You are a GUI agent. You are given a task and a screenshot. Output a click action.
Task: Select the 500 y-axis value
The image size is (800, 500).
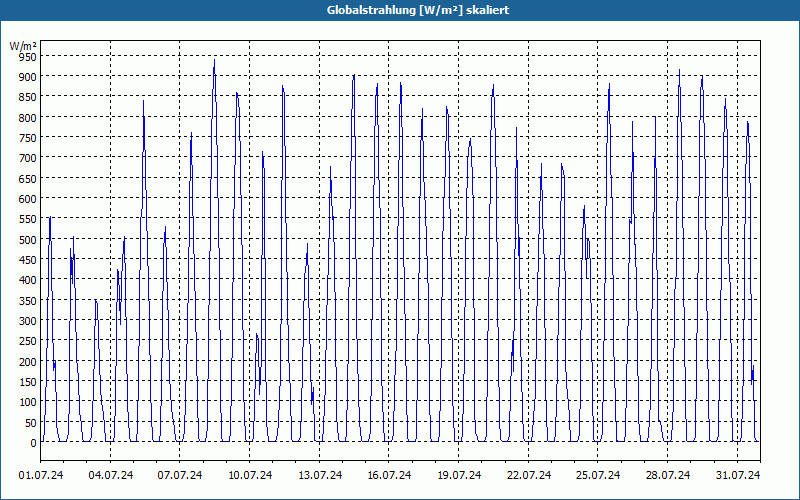(x=28, y=240)
